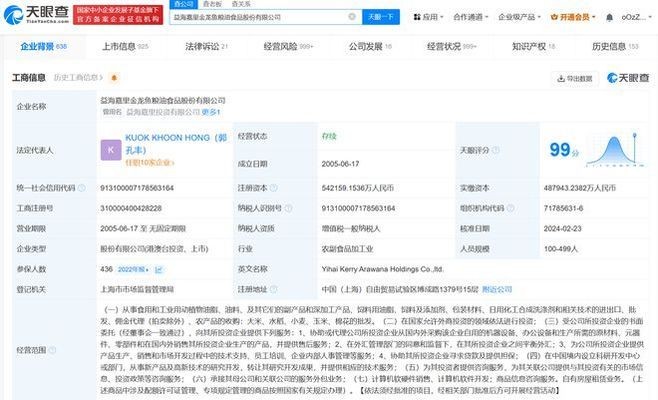This screenshot has width=658, height=400.
Task: Open the 合作通道 dropdown
Action: click(x=471, y=17)
